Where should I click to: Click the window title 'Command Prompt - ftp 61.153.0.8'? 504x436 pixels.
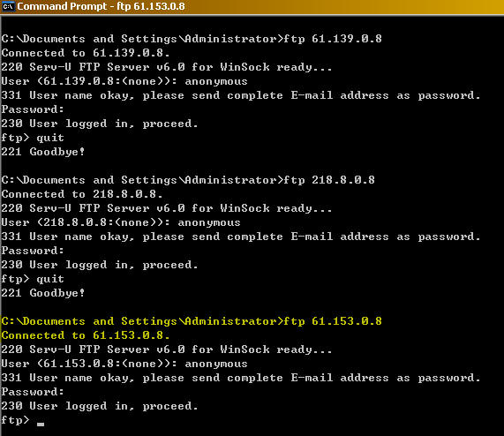(x=101, y=6)
